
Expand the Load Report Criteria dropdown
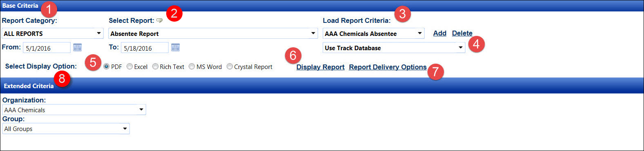pyautogui.click(x=373, y=33)
